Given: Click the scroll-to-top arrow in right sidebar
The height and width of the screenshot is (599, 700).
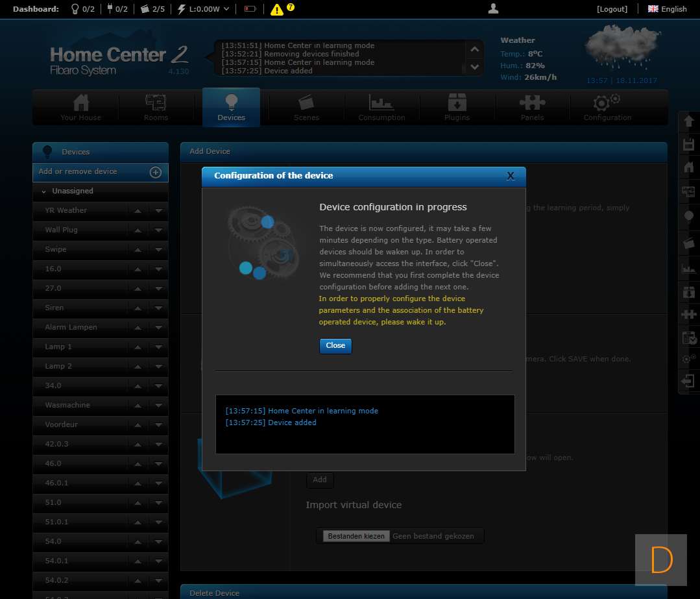Looking at the screenshot, I should coord(688,121).
